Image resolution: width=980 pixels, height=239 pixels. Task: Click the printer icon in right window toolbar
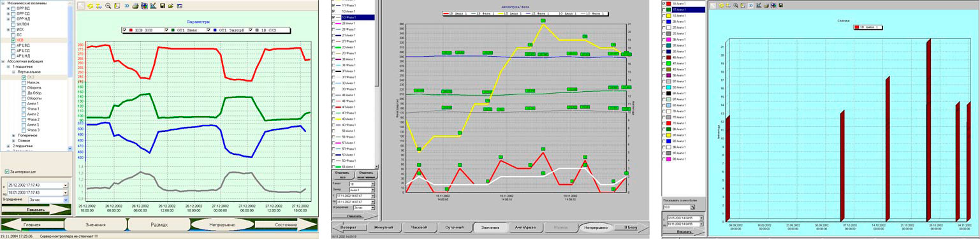pos(766,5)
